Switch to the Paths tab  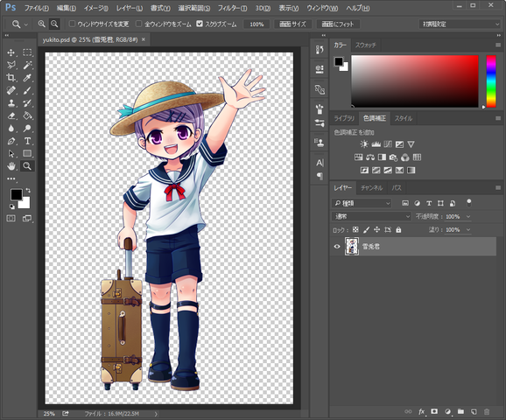397,188
